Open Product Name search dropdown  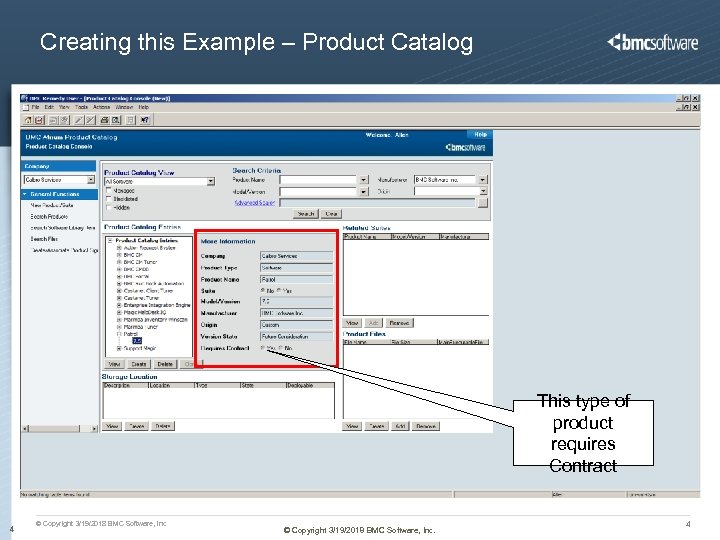click(x=364, y=180)
